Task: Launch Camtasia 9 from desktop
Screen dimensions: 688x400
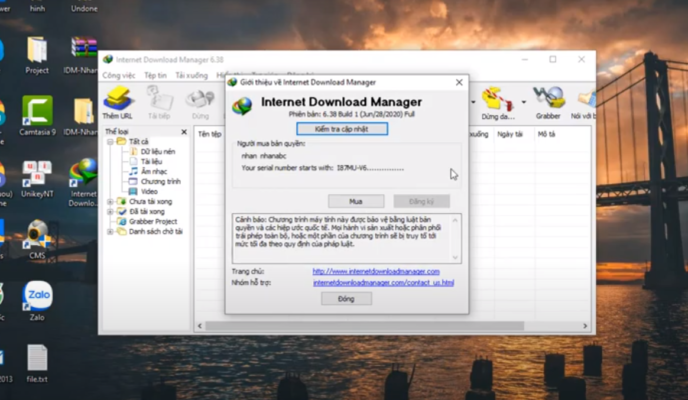Action: point(37,116)
